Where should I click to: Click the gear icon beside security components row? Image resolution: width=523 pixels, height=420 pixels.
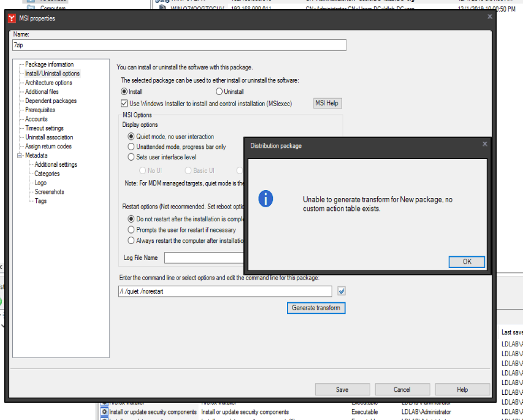[104, 412]
